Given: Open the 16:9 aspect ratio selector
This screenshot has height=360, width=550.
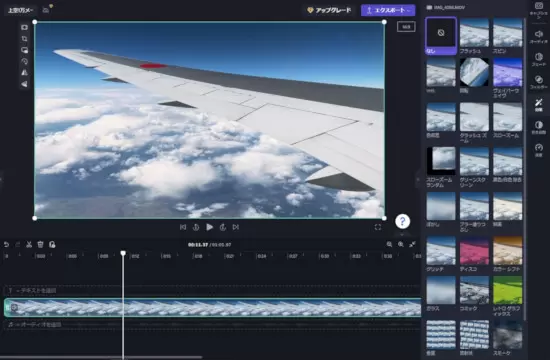Looking at the screenshot, I should [406, 27].
